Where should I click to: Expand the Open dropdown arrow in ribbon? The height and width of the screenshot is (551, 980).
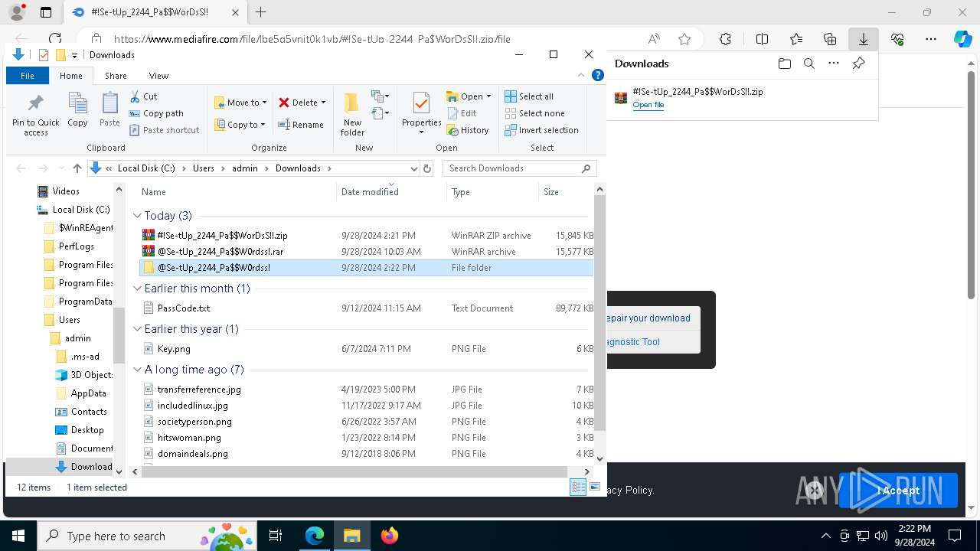click(x=488, y=96)
